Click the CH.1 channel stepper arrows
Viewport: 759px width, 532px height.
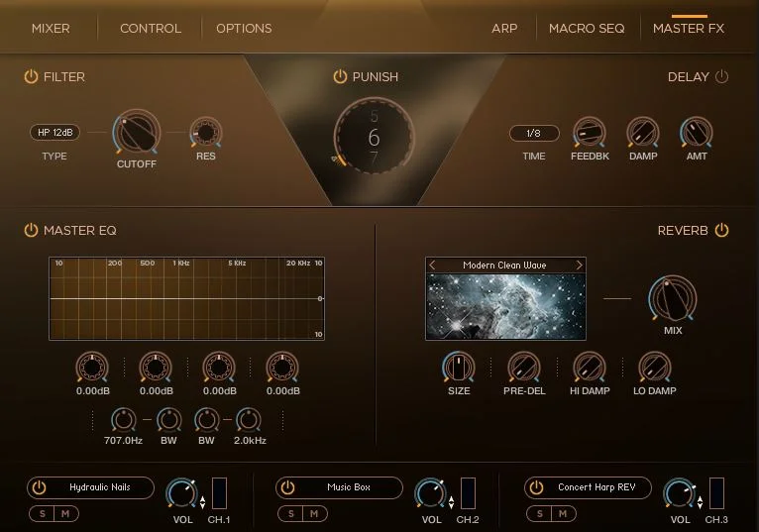(203, 502)
